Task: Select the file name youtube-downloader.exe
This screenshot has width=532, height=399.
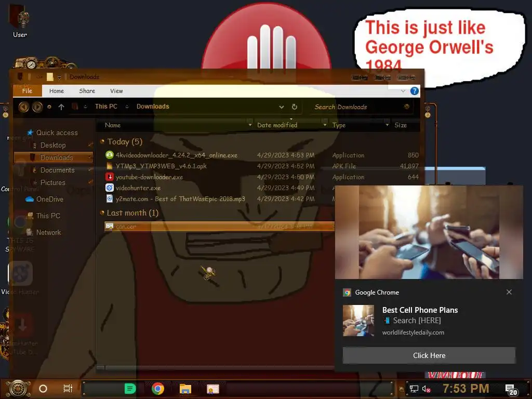Action: (x=149, y=177)
